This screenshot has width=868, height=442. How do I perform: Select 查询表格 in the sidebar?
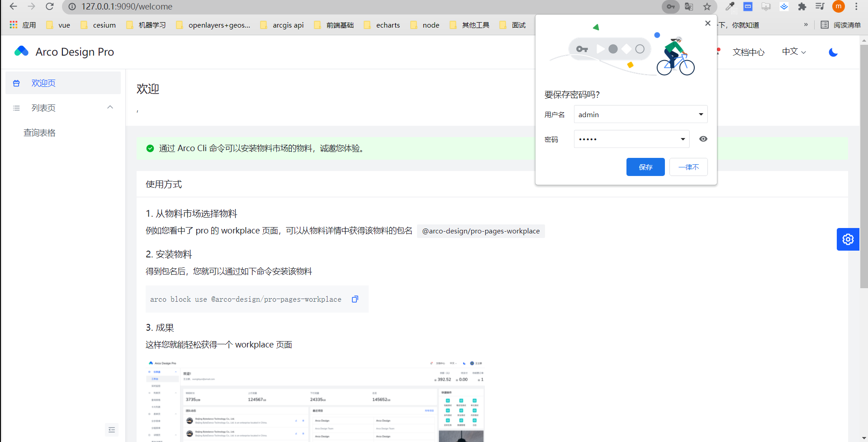pos(39,132)
